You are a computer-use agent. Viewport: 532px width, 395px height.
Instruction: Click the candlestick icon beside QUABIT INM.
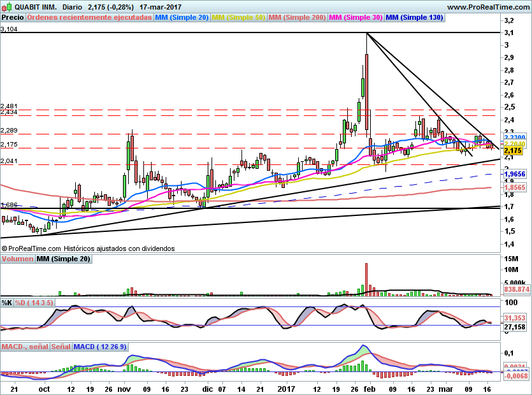[7, 7]
